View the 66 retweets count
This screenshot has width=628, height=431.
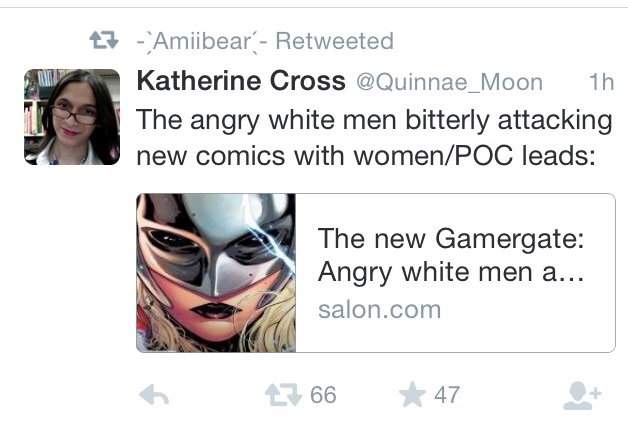pyautogui.click(x=323, y=395)
